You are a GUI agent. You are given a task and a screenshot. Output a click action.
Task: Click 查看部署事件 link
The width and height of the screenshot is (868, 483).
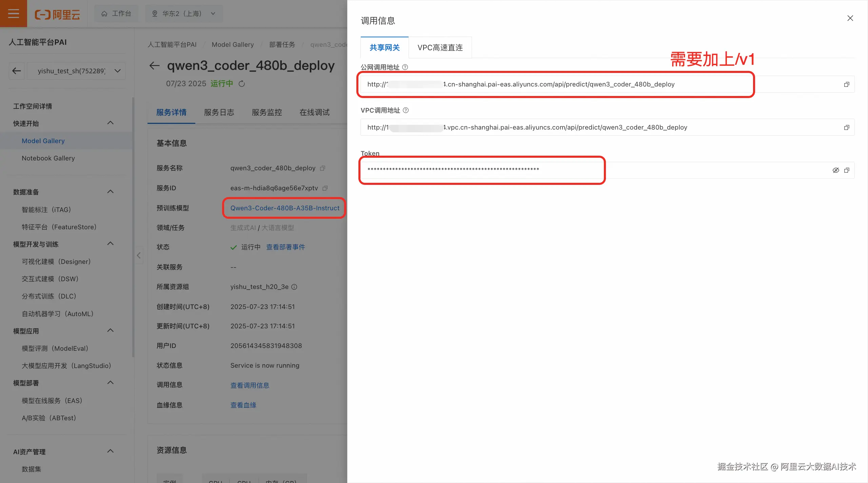click(285, 247)
